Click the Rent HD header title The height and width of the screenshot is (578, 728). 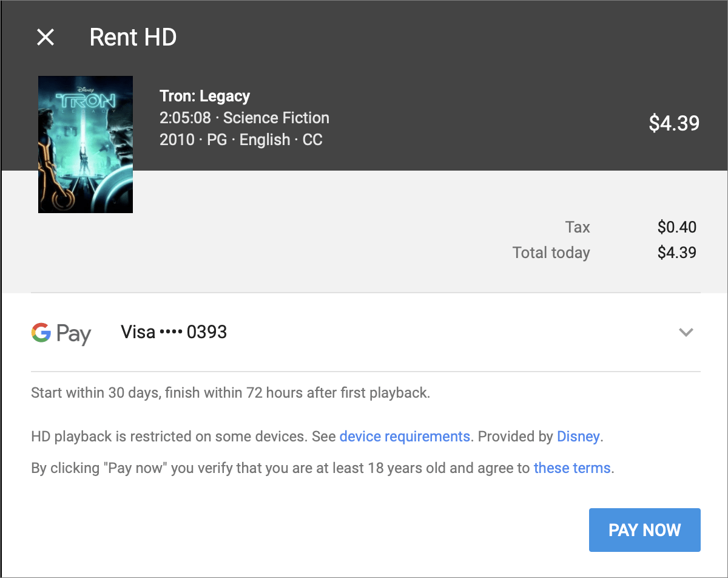click(133, 37)
